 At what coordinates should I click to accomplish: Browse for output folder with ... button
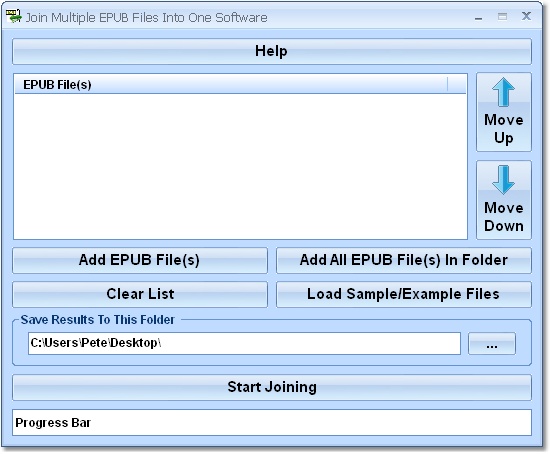pyautogui.click(x=492, y=344)
